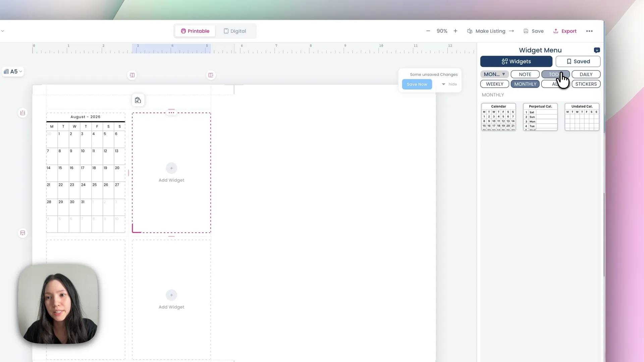Filter widgets by DAILY
644x362 pixels.
tap(586, 74)
